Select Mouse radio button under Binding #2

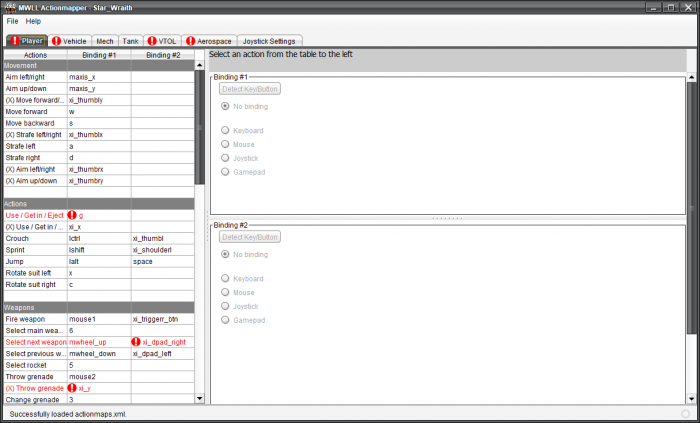(x=226, y=292)
